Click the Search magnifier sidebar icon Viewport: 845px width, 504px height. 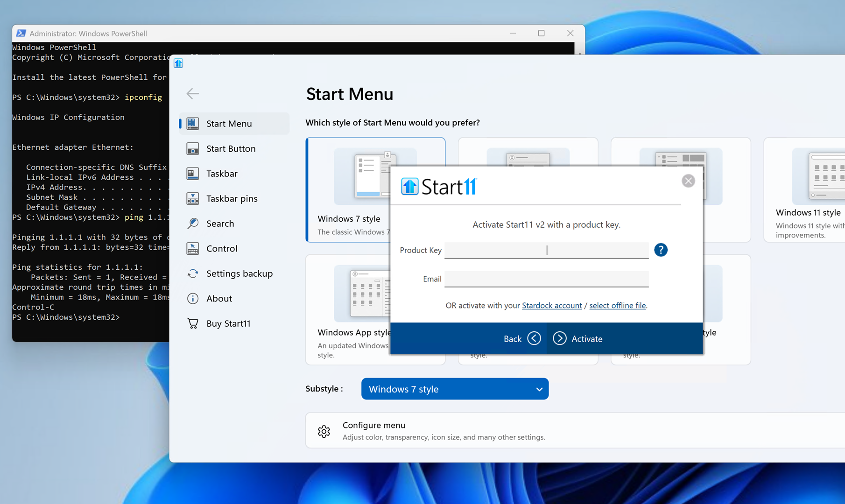pos(192,224)
